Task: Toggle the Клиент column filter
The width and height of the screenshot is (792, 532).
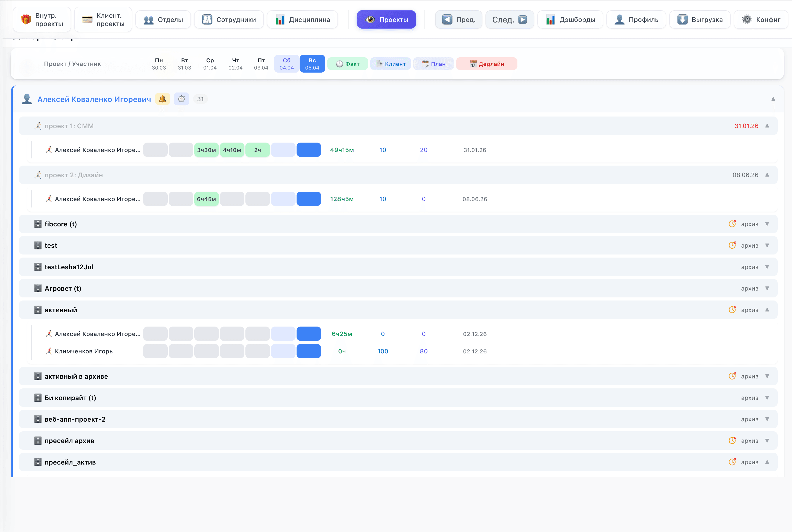Action: tap(390, 64)
